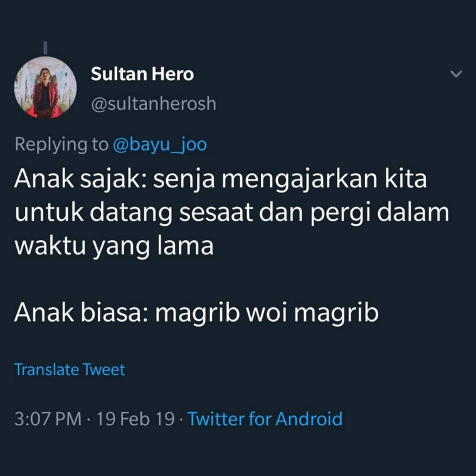Tap the thread connector line above avatar
Image resolution: width=476 pixels, height=476 pixels.
pos(45,48)
